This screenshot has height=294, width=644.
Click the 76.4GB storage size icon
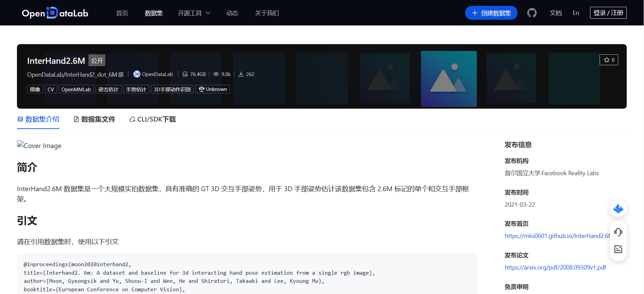pos(185,74)
